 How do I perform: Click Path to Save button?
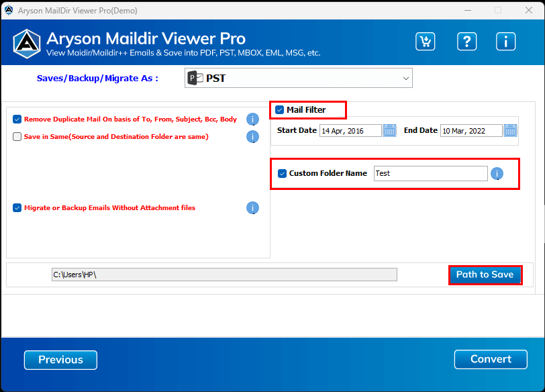coord(485,275)
